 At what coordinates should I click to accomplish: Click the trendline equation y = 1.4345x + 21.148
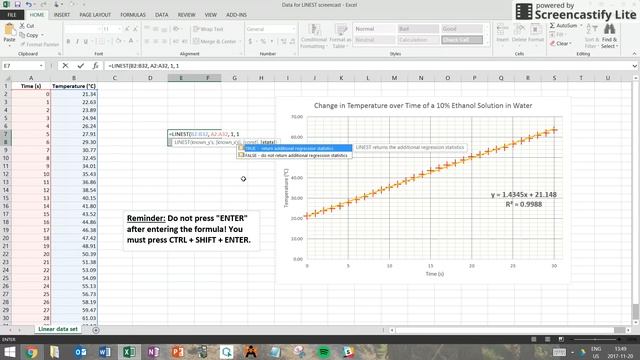pyautogui.click(x=524, y=195)
